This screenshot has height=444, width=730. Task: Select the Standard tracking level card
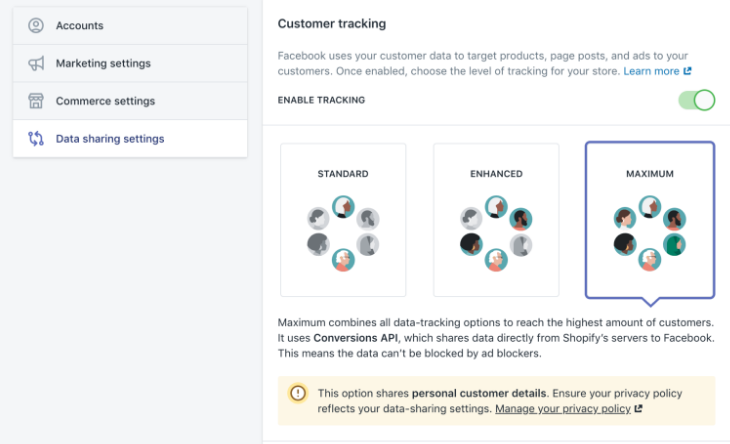[x=343, y=220]
